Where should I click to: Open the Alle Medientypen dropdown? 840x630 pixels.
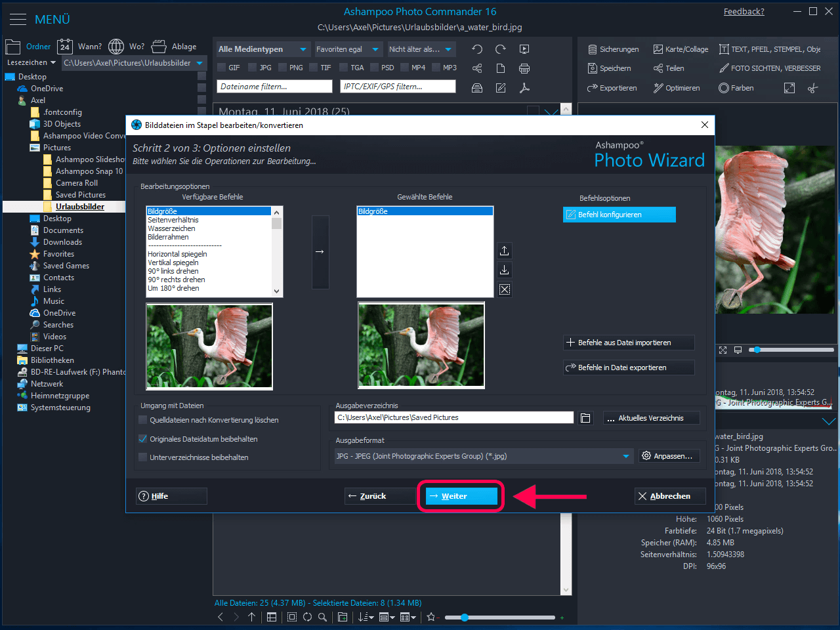(263, 49)
